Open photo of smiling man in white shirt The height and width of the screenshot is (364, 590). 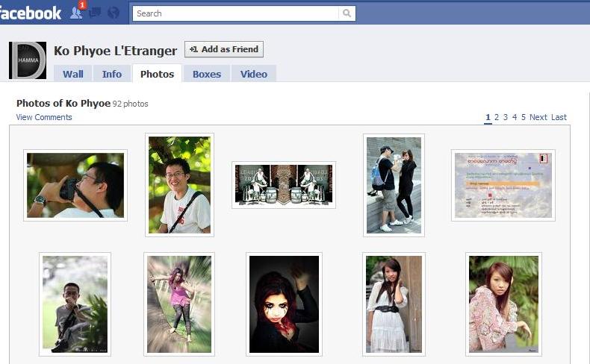pyautogui.click(x=179, y=185)
